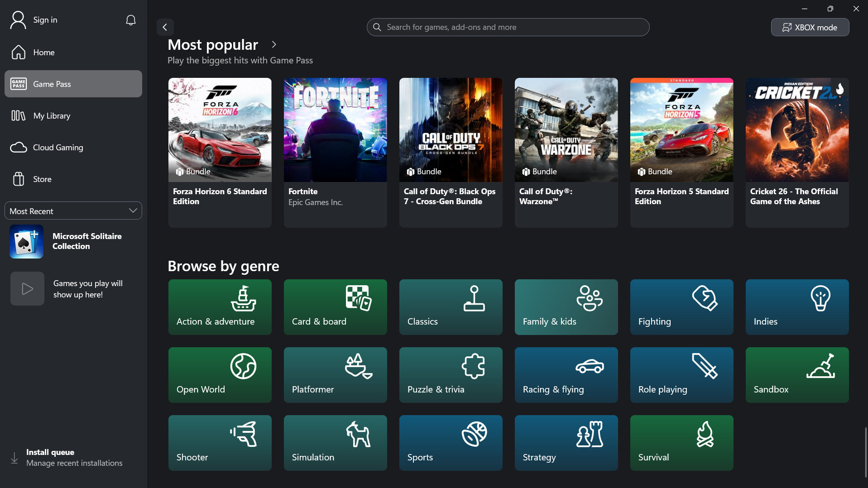Switch to XBOX mode
The image size is (868, 488).
point(810,27)
